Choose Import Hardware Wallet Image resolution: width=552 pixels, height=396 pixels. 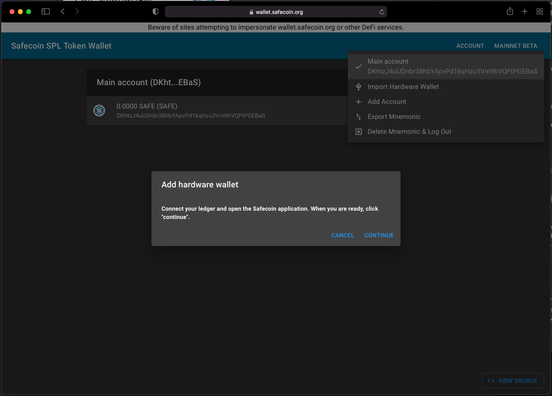(446, 87)
